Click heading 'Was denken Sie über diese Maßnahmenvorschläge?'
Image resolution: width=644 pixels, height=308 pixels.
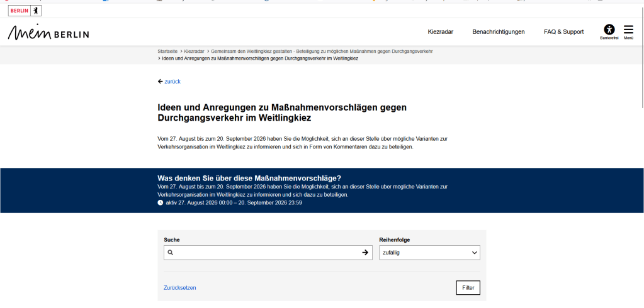pos(249,179)
